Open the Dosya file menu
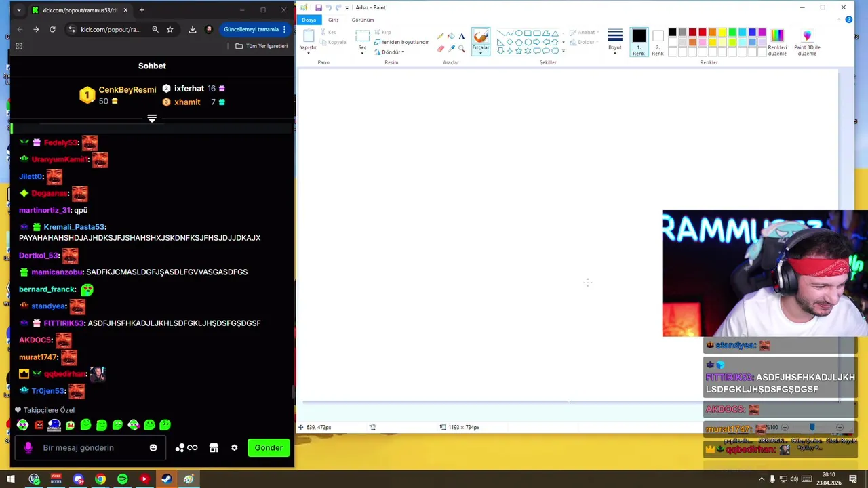Image resolution: width=868 pixels, height=488 pixels. pos(309,20)
